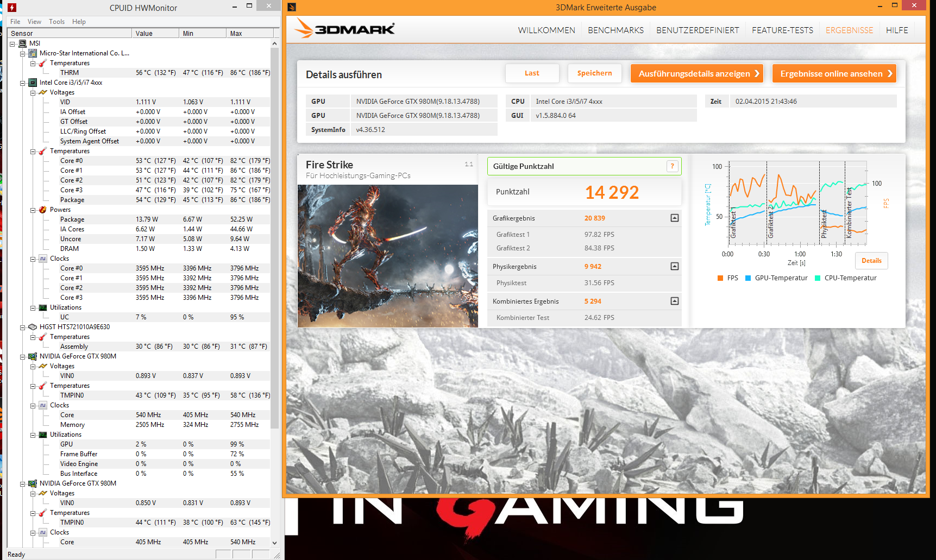Click the blue GPU-Temperatur legend swatch
This screenshot has height=560, width=936.
(x=747, y=278)
